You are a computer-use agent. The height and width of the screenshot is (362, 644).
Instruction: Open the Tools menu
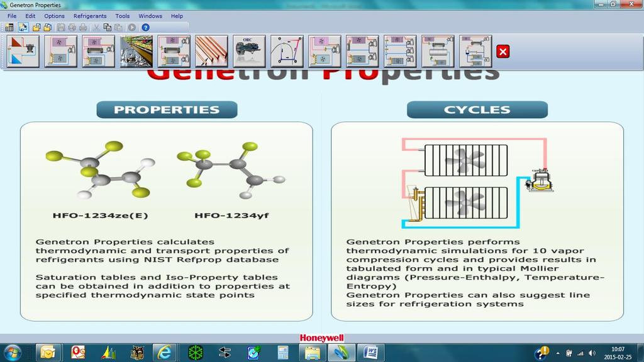pyautogui.click(x=123, y=16)
